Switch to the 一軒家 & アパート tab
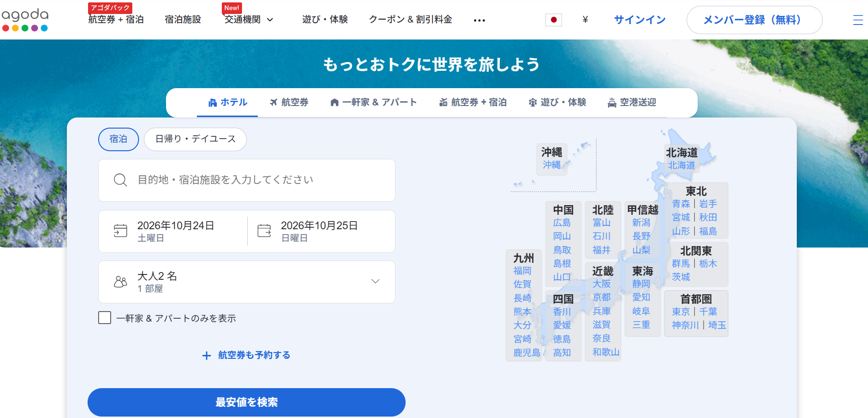 [373, 102]
